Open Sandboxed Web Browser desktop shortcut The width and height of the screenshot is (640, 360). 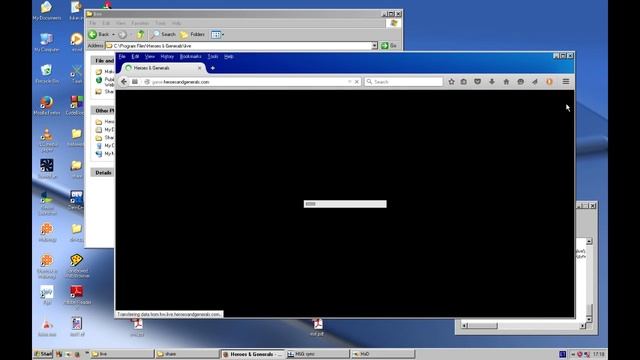pyautogui.click(x=77, y=265)
